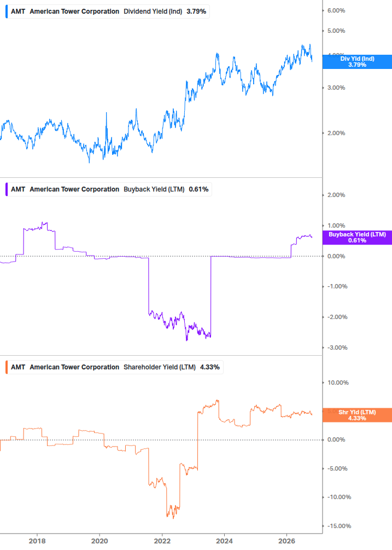Screen dimensions: 392x550
Task: Click the -15.00% tick in the shareholder yield pane
Action: click(x=339, y=526)
